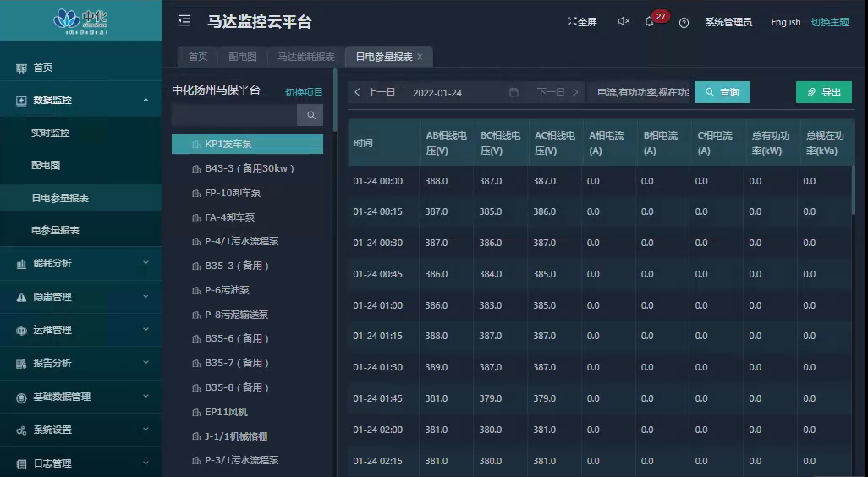Screen dimensions: 868x477
Task: Open the parameter selection dropdown
Action: click(640, 92)
